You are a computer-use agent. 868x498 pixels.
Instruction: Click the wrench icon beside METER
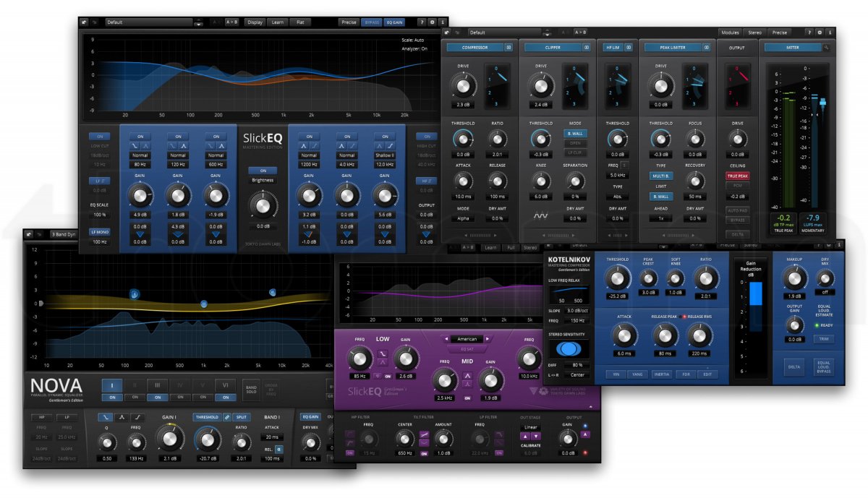[827, 48]
